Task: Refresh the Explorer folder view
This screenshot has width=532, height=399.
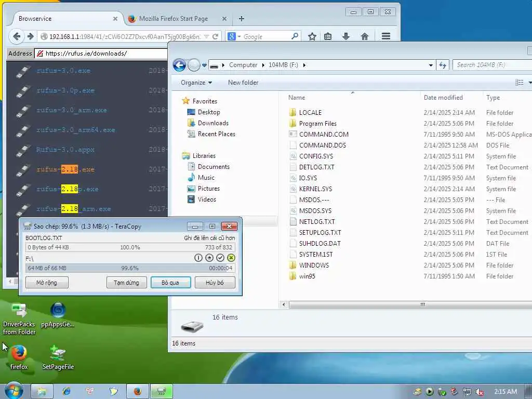Action: click(x=443, y=65)
